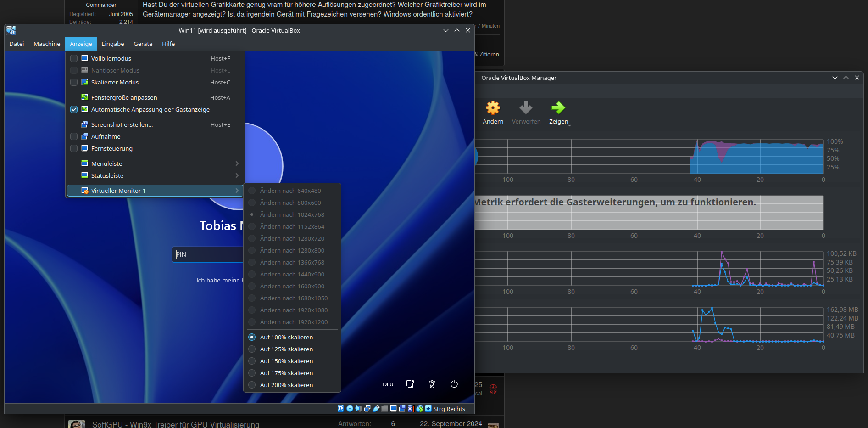Click the CPU virtualization status bar icon

[x=411, y=409]
